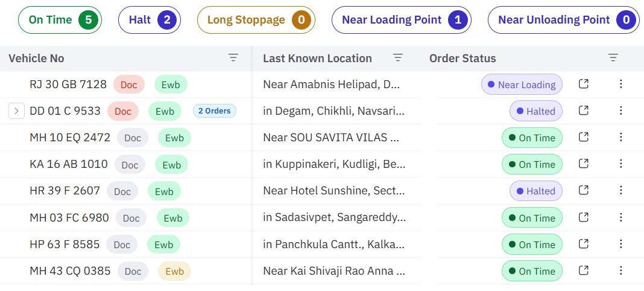
Task: Open MH 10 EQ 2472 order in new window
Action: click(584, 137)
